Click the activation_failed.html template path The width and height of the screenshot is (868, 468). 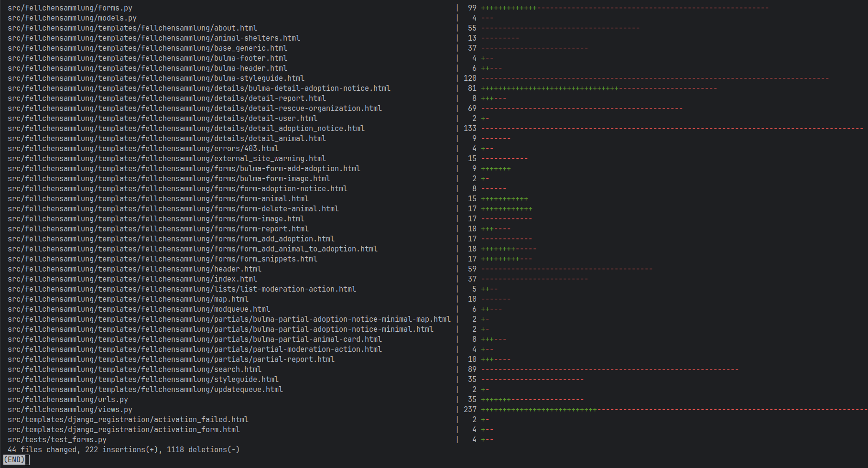128,420
